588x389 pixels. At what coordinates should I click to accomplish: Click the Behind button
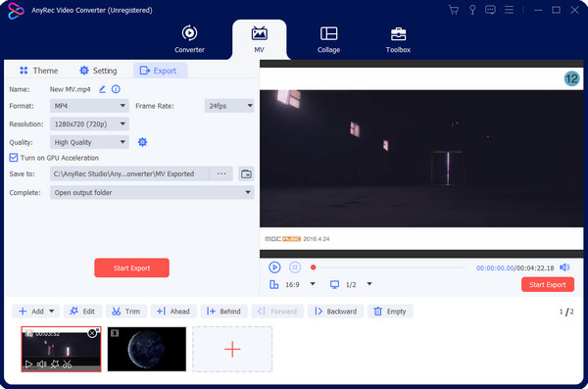click(223, 312)
